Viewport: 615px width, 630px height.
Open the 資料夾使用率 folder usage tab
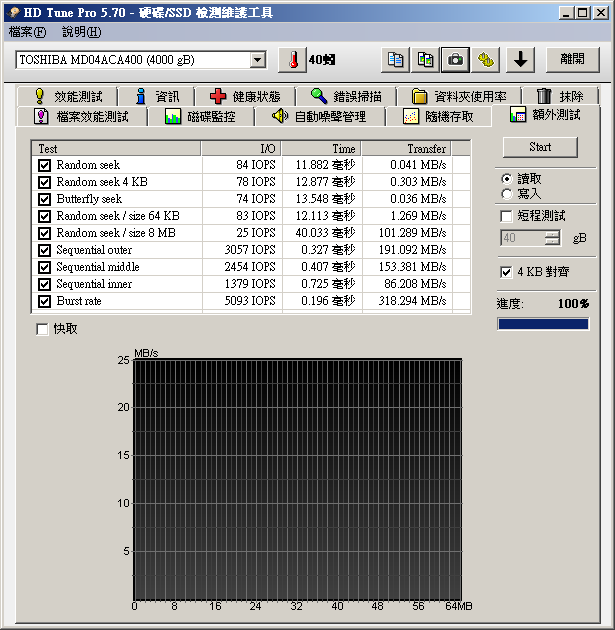coord(459,96)
